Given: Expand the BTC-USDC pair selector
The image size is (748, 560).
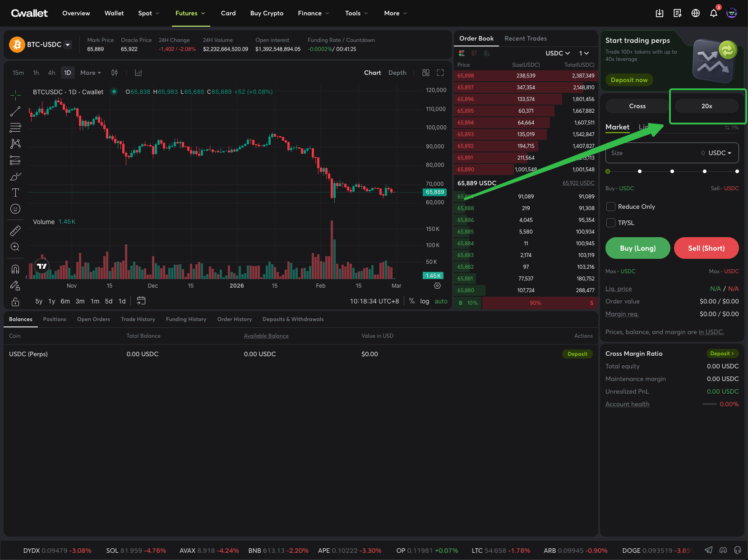Looking at the screenshot, I should tap(68, 45).
